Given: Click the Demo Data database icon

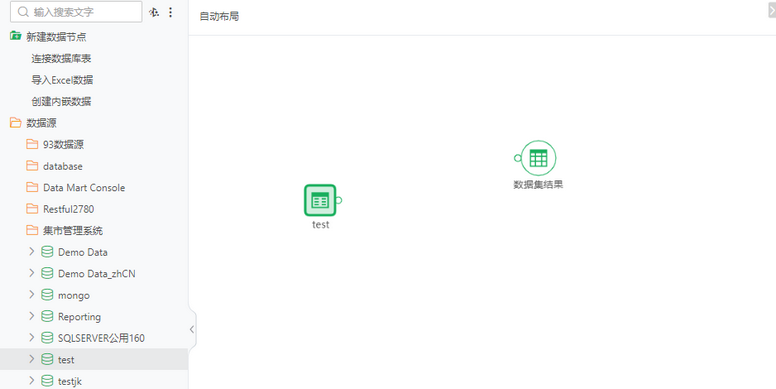Looking at the screenshot, I should tap(47, 252).
